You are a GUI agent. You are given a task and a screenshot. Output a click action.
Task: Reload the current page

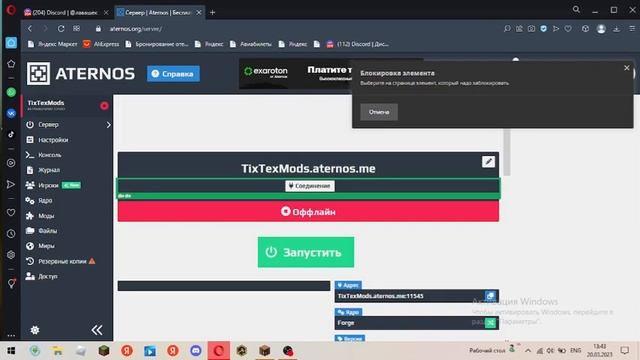point(61,29)
